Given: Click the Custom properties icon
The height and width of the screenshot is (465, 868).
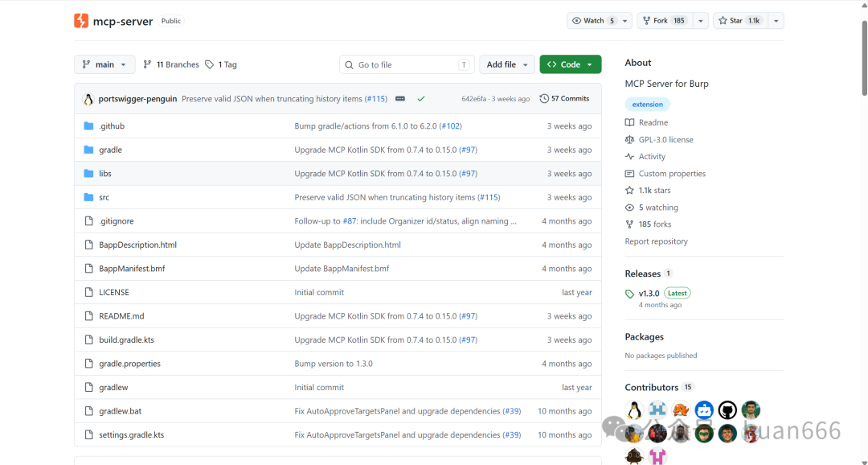Looking at the screenshot, I should [629, 174].
